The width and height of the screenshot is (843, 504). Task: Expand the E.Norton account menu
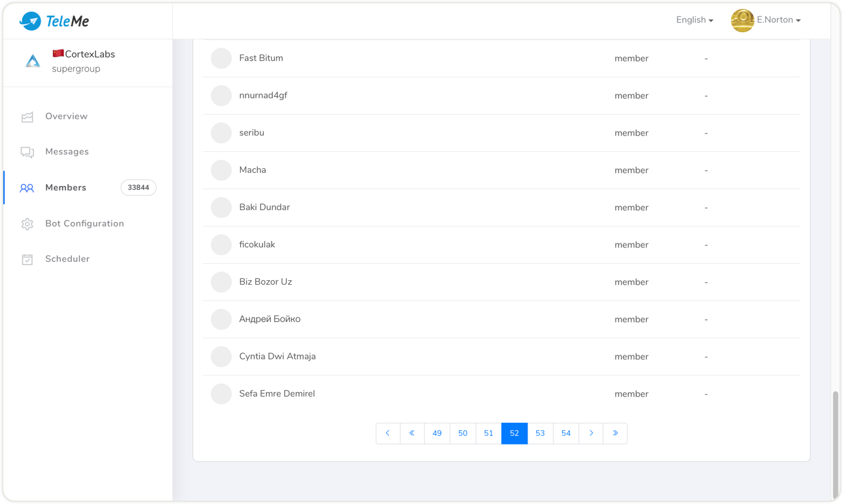click(779, 20)
